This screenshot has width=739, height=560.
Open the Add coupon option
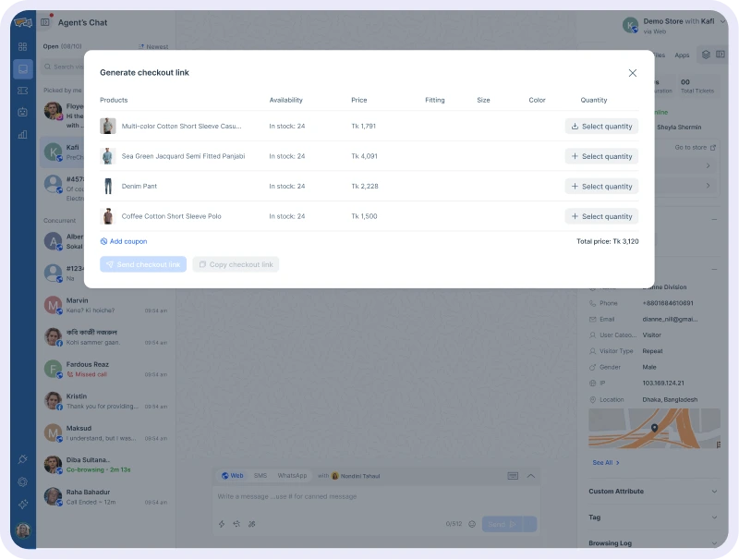pyautogui.click(x=124, y=240)
